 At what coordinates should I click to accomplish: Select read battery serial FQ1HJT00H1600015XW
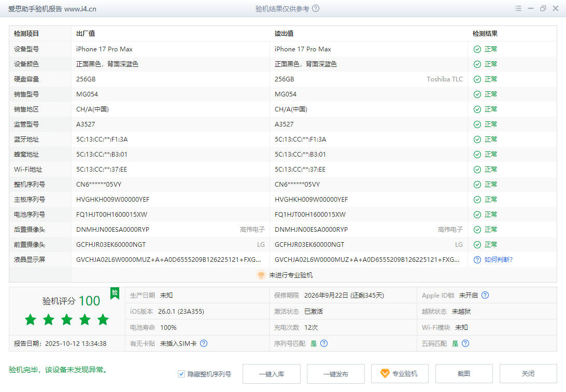coord(310,215)
